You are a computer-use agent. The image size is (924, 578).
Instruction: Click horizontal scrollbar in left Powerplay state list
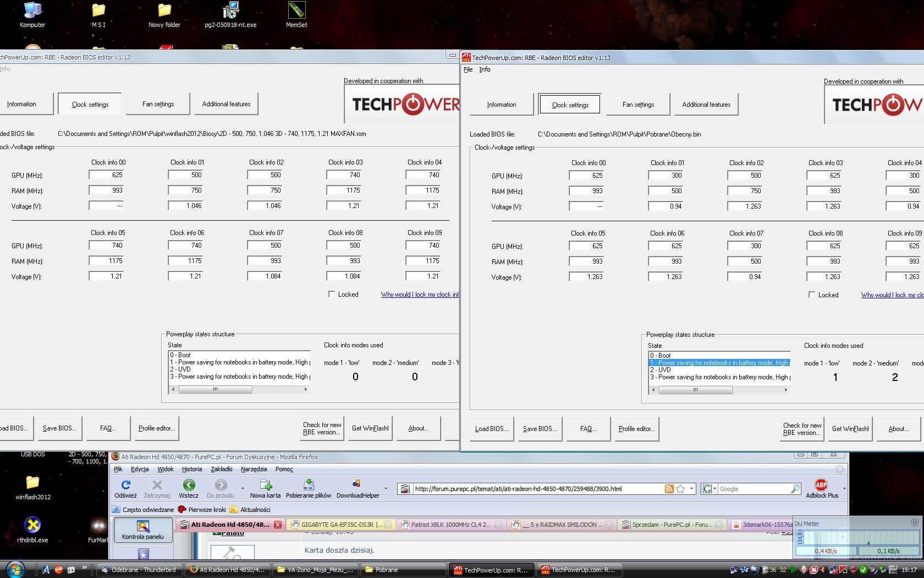[x=215, y=389]
